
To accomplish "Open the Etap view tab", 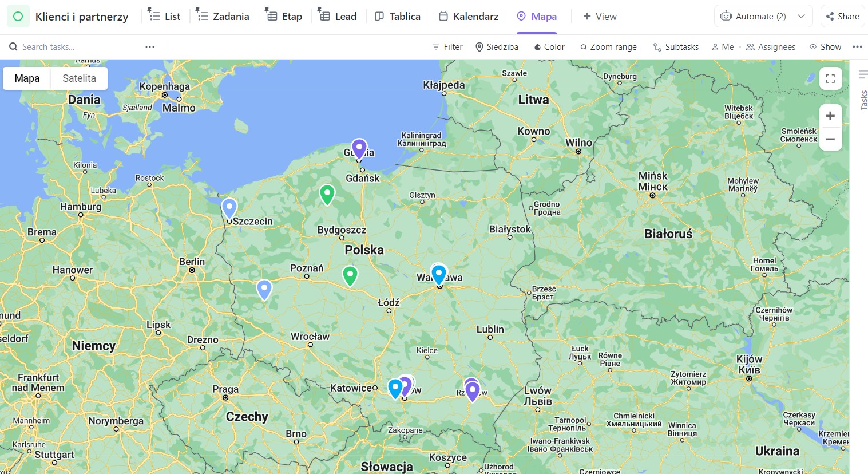I will coord(284,17).
